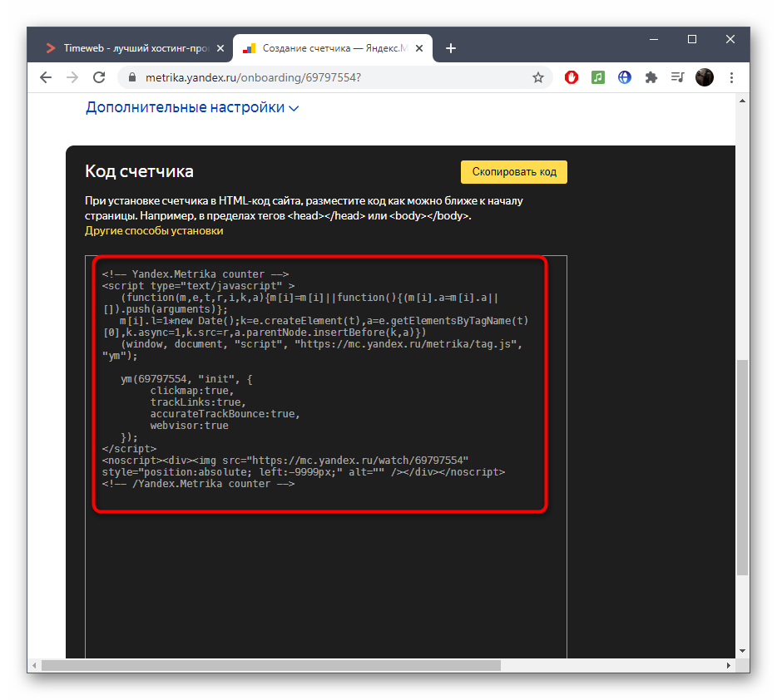Open Chrome's three-dot menu
The height and width of the screenshot is (700, 777).
731,77
